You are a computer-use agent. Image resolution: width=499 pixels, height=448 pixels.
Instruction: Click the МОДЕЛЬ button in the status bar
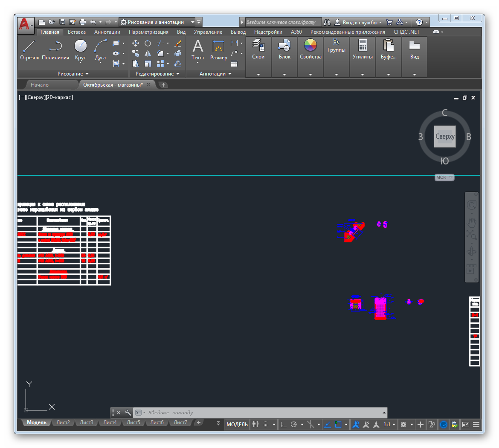pyautogui.click(x=237, y=425)
